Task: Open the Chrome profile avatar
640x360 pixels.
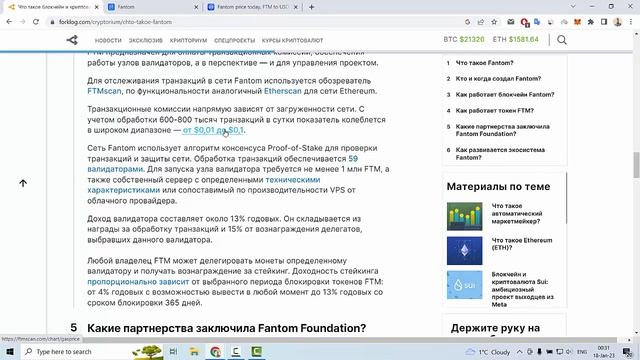Action: point(618,22)
